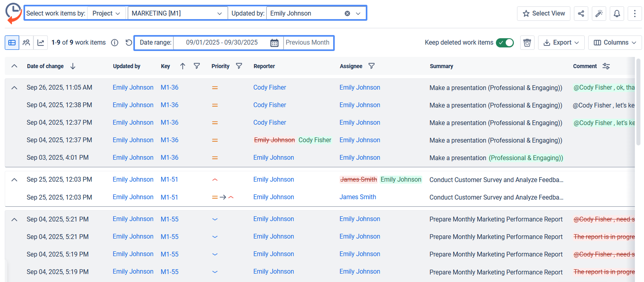This screenshot has width=644, height=282.
Task: Click the refresh icon beside work items count
Action: click(x=129, y=43)
